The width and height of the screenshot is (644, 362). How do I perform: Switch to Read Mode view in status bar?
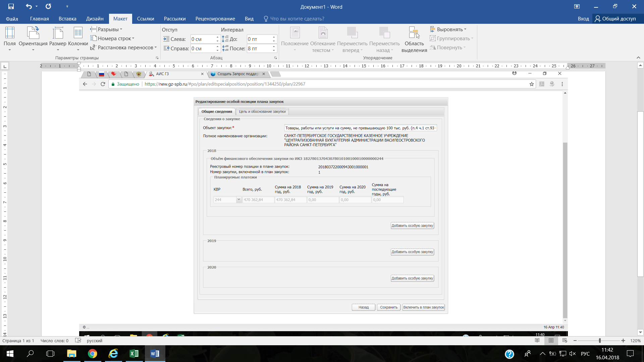pos(537,341)
